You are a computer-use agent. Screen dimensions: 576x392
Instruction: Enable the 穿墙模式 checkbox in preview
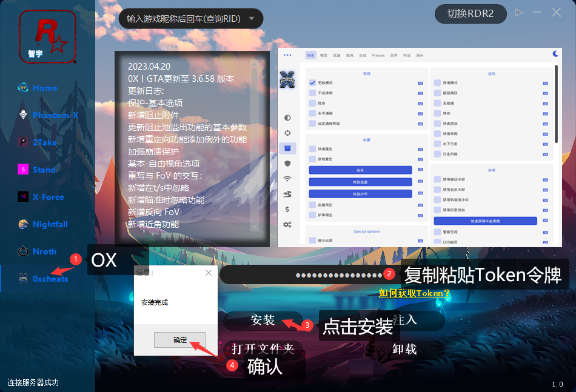pos(437,83)
